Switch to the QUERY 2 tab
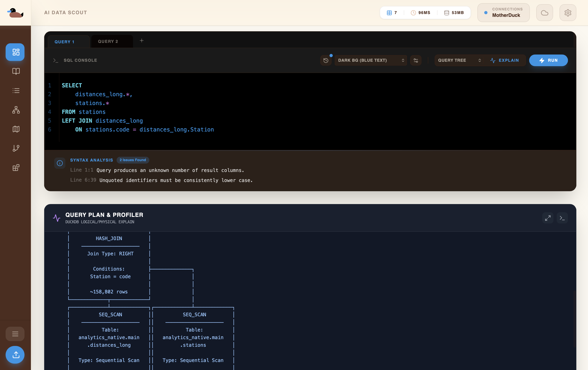Screen dimensions: 588x370 click(x=108, y=41)
